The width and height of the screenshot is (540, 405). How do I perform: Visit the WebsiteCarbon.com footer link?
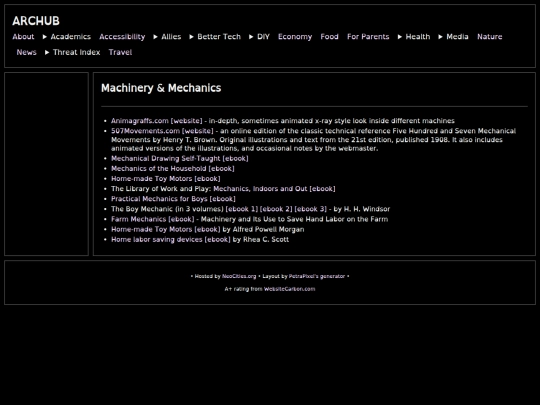pos(289,289)
